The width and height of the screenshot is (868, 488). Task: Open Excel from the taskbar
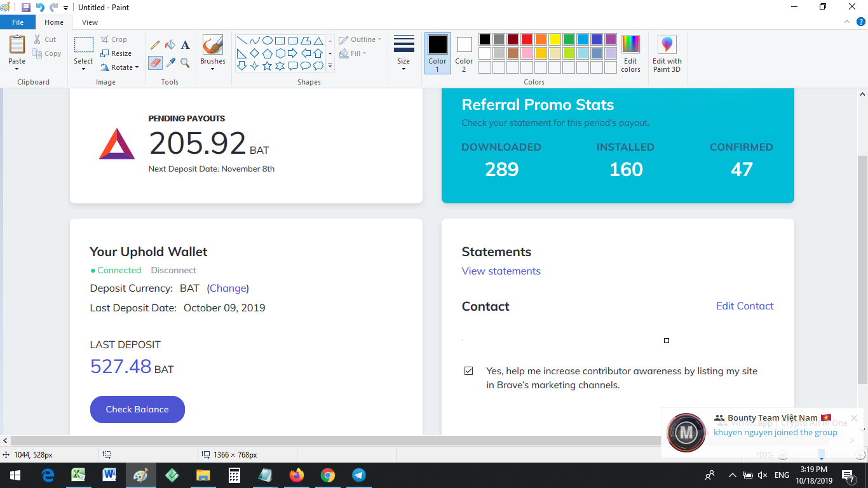pos(78,475)
